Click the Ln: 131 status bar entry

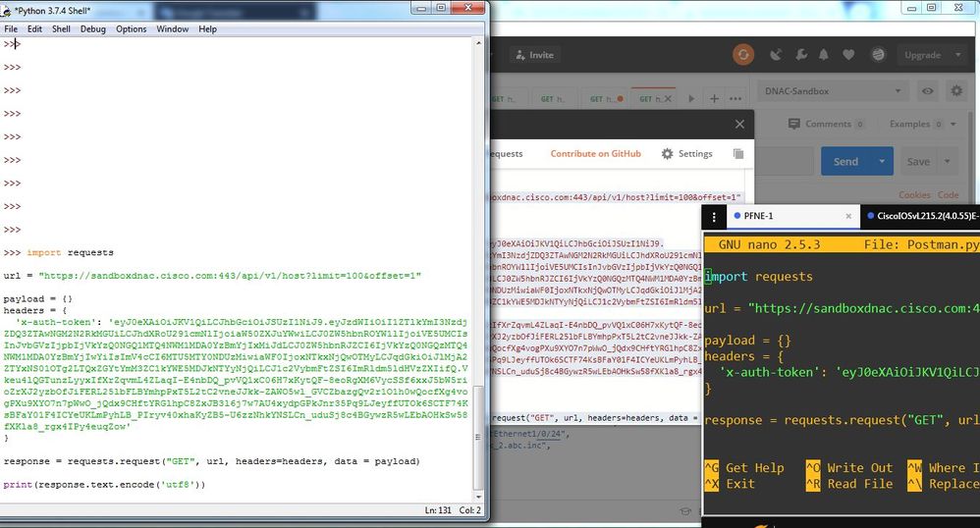point(438,510)
